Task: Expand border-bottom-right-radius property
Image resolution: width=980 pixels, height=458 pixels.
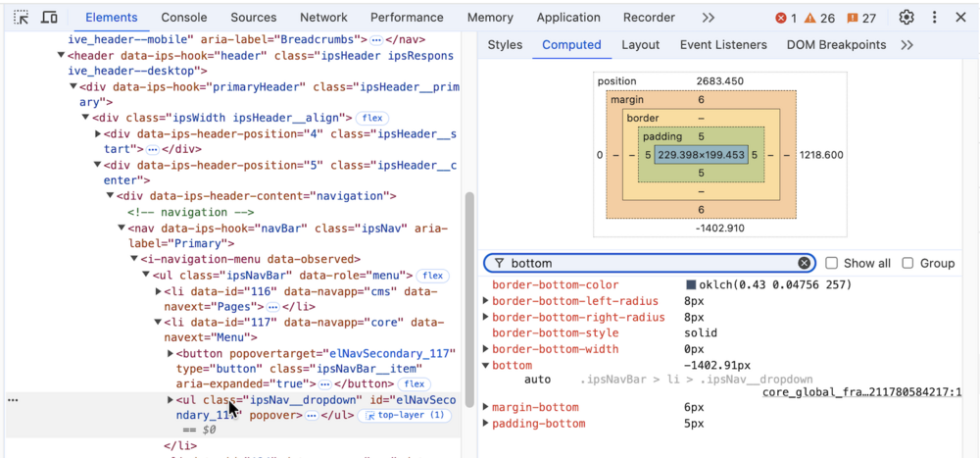Action: click(486, 317)
